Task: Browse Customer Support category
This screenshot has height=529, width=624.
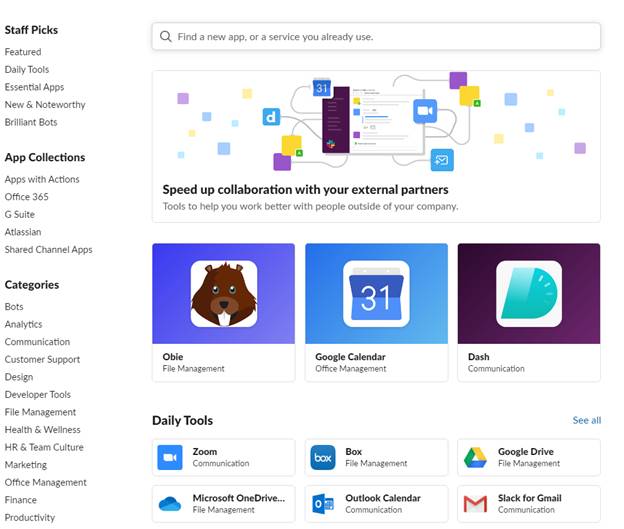Action: click(42, 359)
